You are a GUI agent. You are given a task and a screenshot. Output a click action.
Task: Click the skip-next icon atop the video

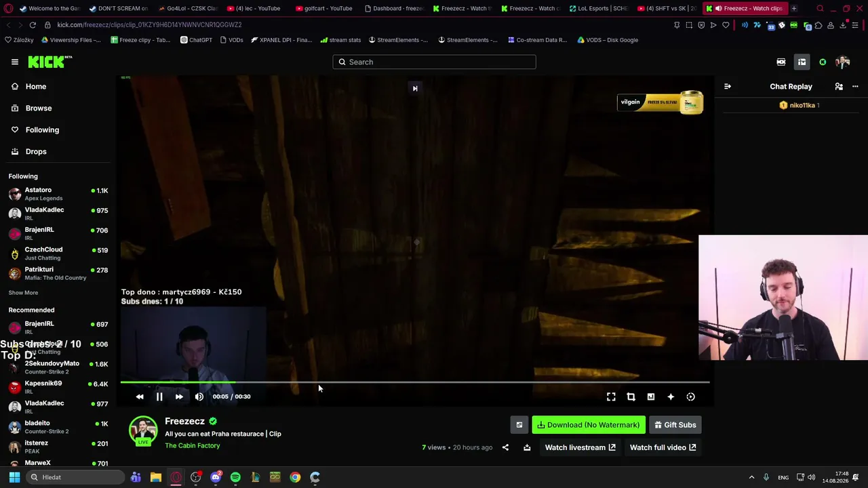tap(415, 88)
